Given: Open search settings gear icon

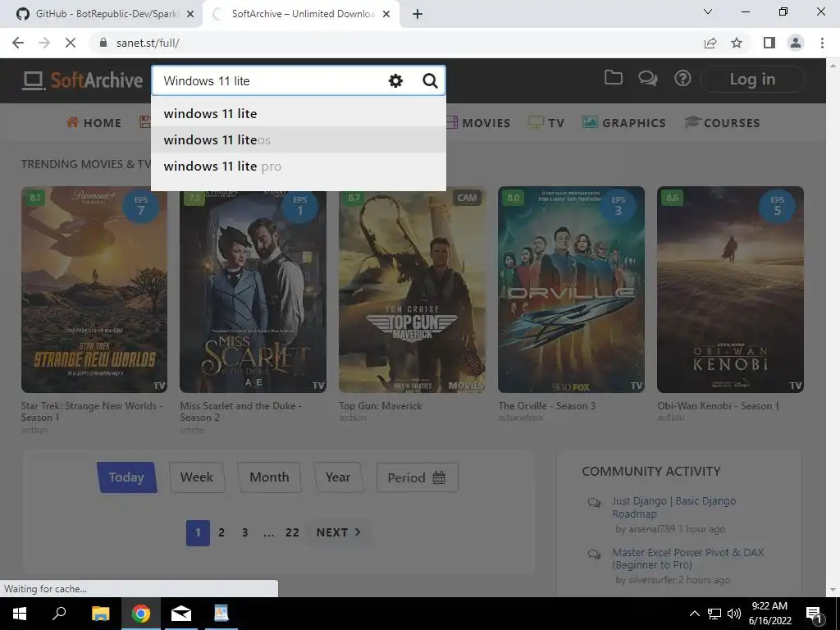Looking at the screenshot, I should pos(395,81).
